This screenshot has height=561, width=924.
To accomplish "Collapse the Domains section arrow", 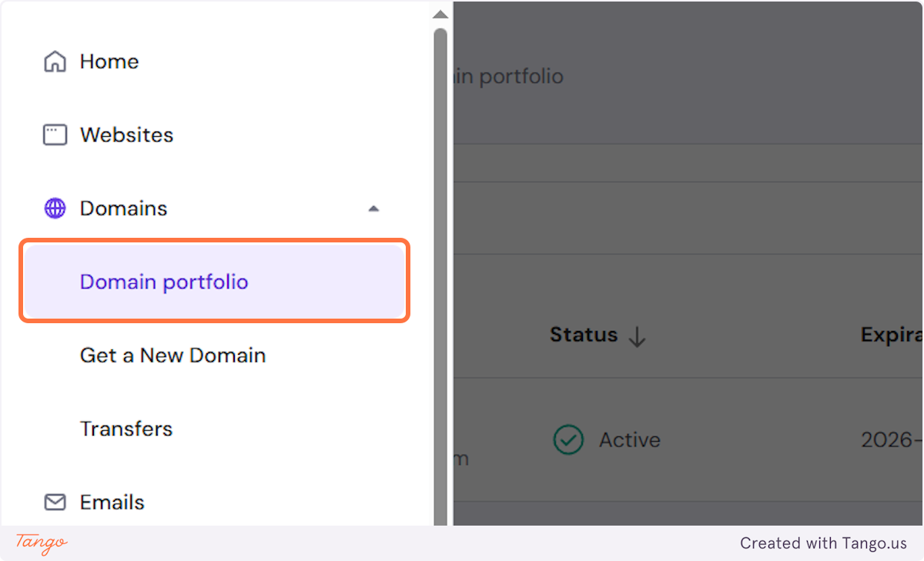I will tap(373, 209).
